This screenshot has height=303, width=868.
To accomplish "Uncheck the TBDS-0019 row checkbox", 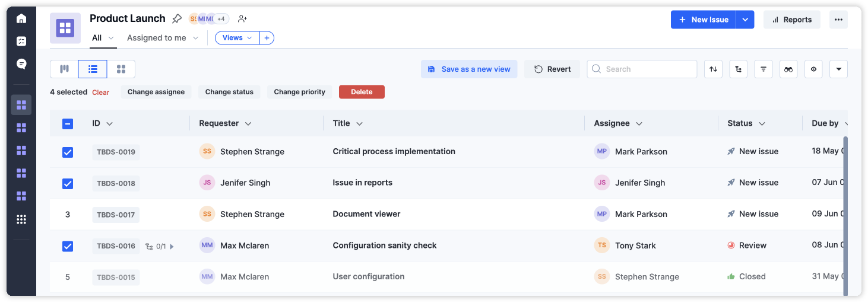I will (68, 152).
